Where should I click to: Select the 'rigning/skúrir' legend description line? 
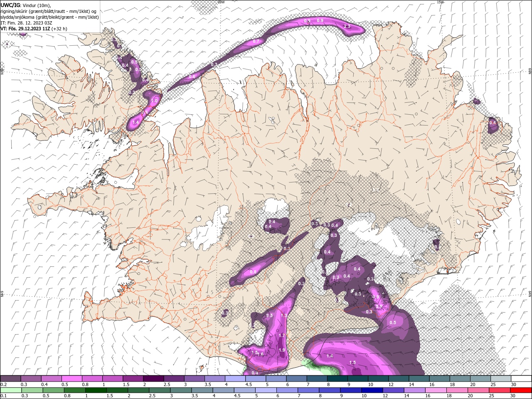(x=48, y=11)
